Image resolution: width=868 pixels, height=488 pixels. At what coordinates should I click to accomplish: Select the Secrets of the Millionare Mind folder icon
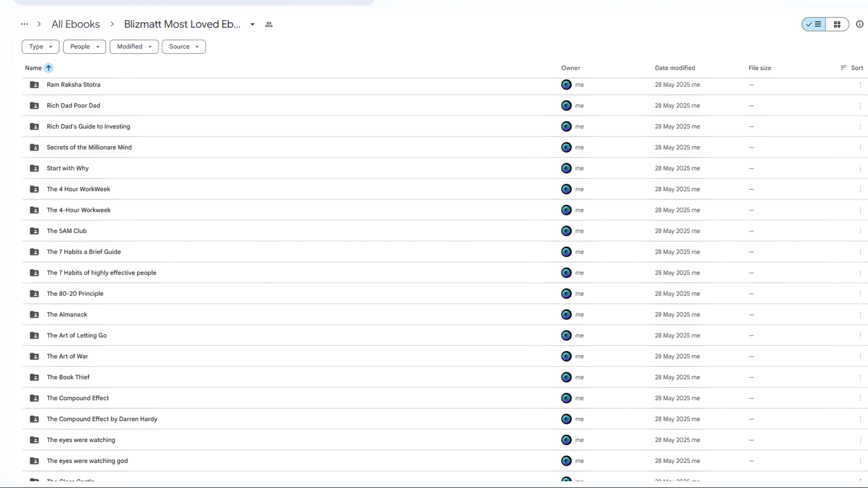(34, 147)
